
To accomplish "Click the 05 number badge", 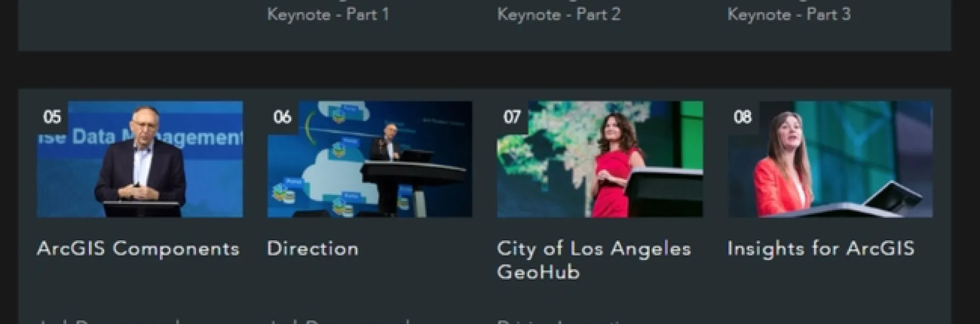I will pyautogui.click(x=52, y=117).
